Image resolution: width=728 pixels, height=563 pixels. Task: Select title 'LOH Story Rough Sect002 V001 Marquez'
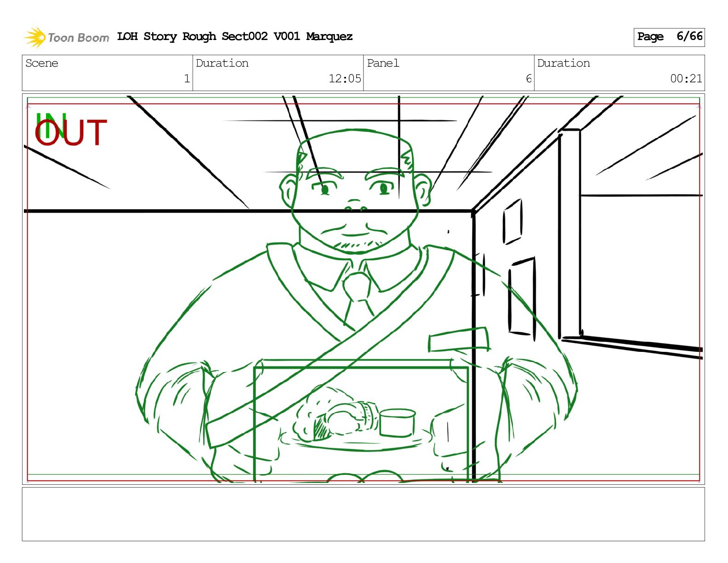(x=235, y=36)
